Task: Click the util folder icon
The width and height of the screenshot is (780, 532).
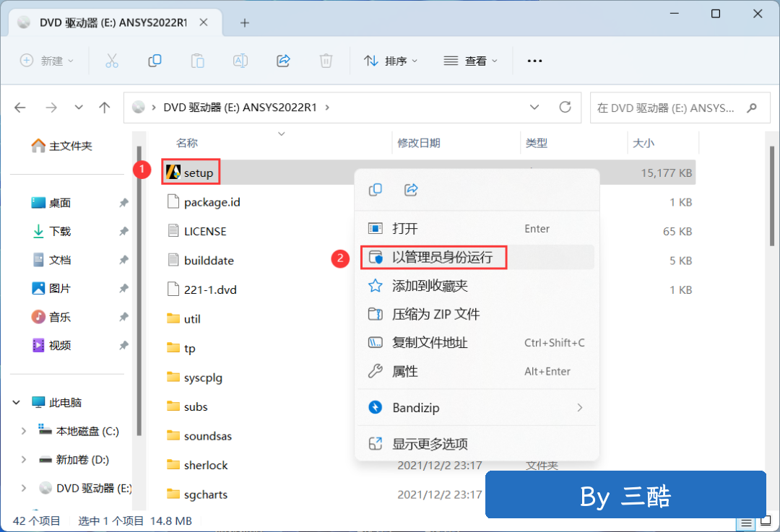Action: [173, 318]
